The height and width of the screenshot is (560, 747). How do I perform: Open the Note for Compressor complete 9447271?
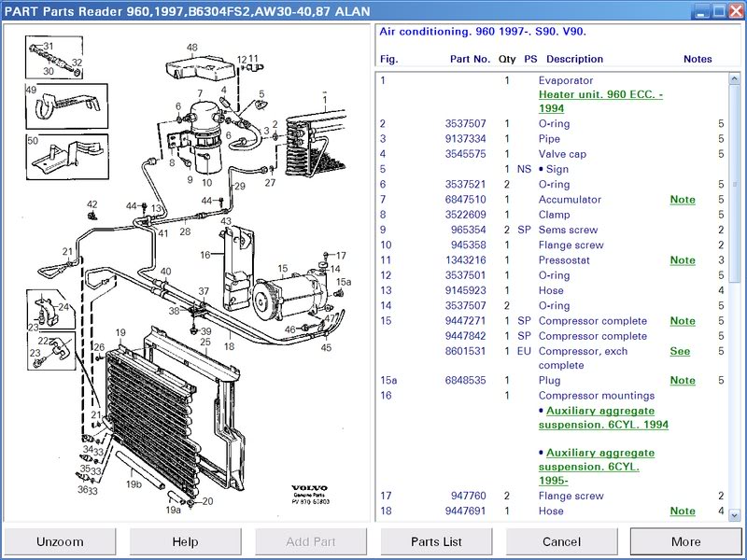coord(683,320)
